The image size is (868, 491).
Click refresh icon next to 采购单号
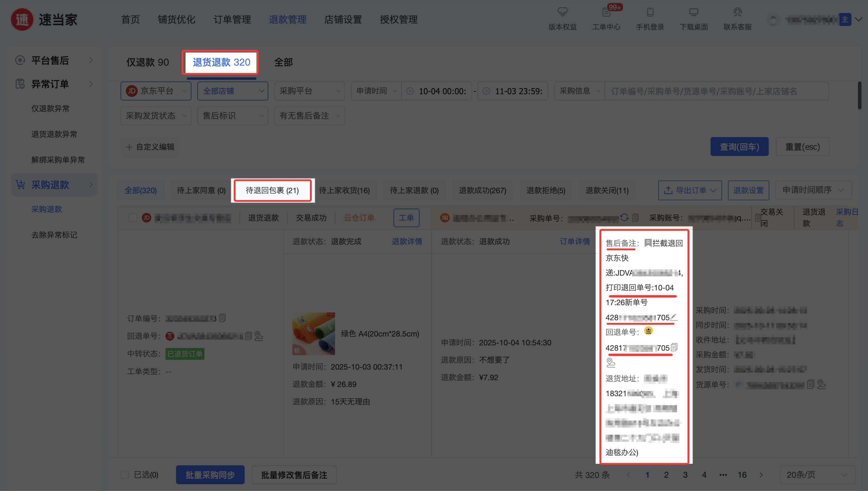click(x=625, y=217)
